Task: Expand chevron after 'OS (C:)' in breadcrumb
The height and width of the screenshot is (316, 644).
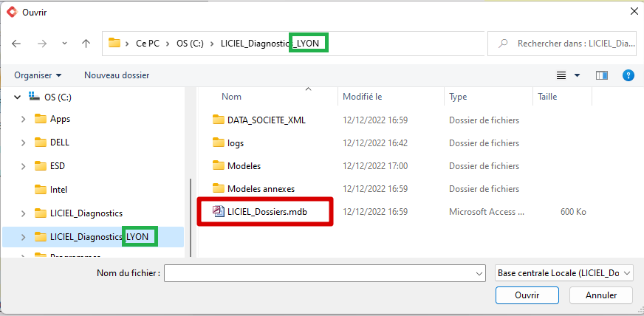Action: coord(212,44)
